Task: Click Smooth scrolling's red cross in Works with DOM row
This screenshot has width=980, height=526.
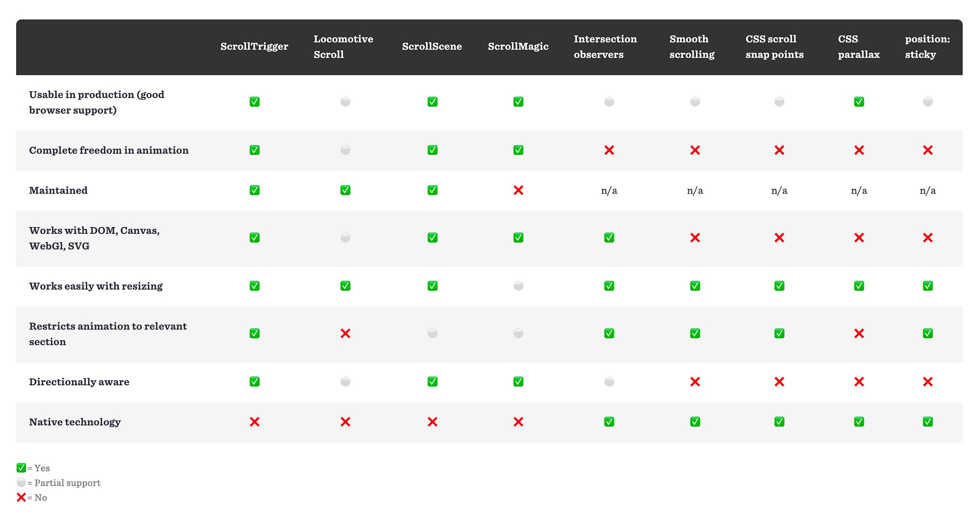Action: pyautogui.click(x=695, y=238)
